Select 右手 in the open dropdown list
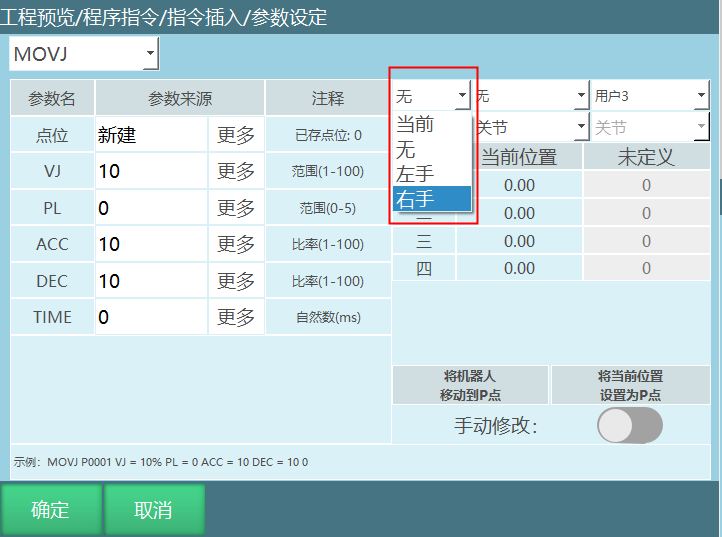 [x=430, y=198]
